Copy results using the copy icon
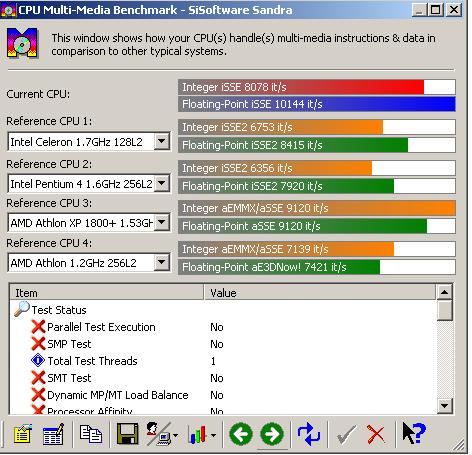Image resolution: width=472 pixels, height=455 pixels. 91,434
